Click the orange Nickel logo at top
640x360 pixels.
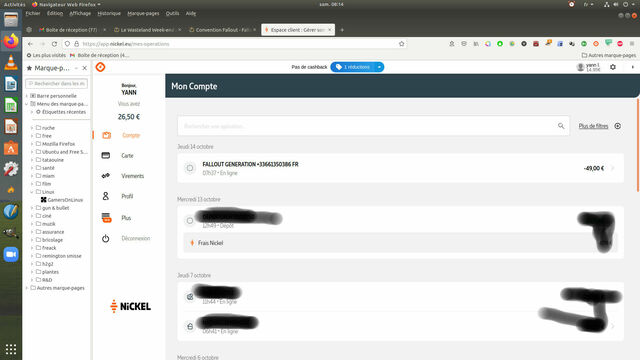click(100, 67)
